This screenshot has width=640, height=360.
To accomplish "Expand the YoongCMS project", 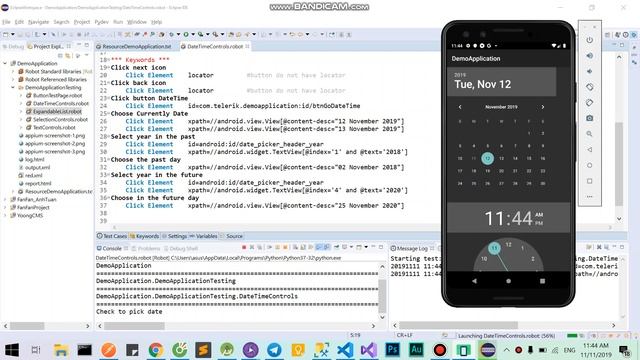I will 5,216.
